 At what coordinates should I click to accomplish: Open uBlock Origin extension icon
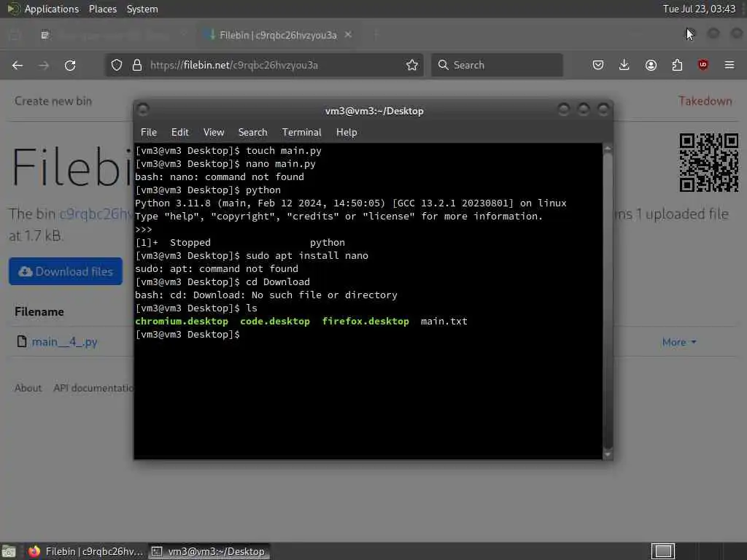(x=703, y=65)
